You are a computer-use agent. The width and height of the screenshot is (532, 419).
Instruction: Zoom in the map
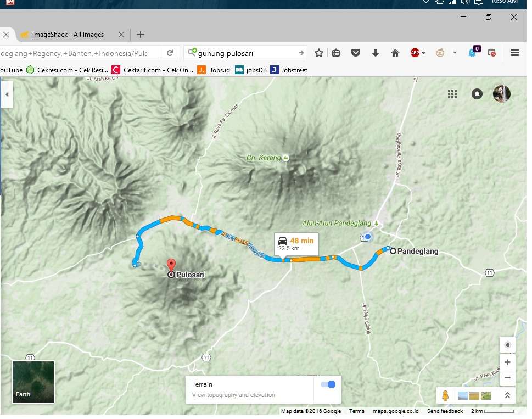507,362
